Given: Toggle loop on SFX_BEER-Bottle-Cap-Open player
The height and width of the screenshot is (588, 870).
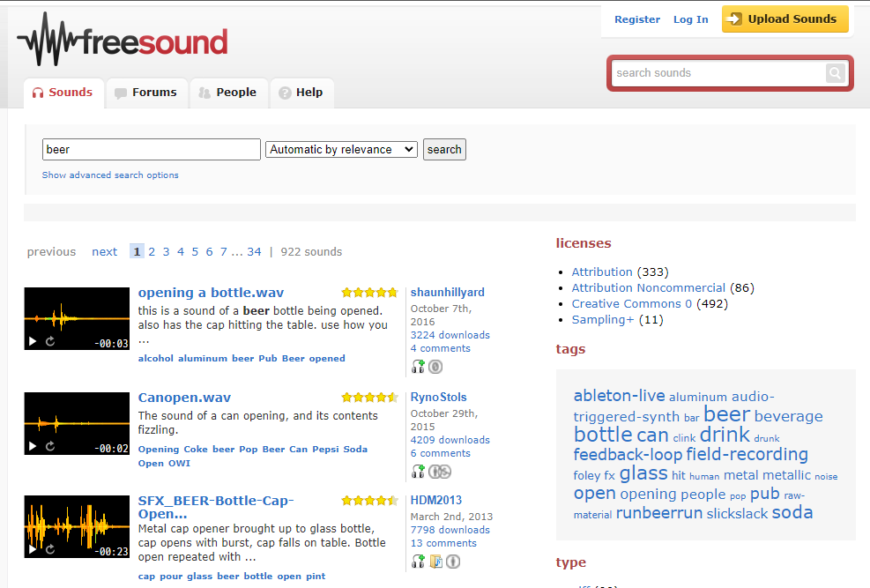Looking at the screenshot, I should [x=50, y=549].
